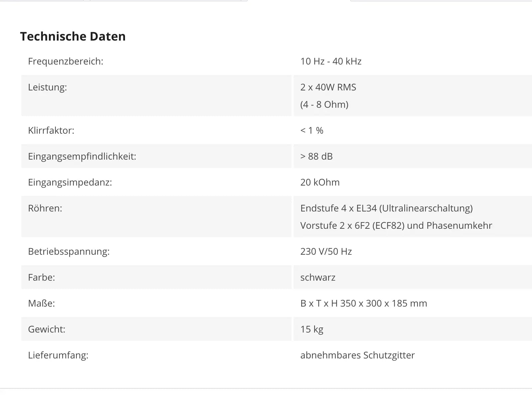This screenshot has height=399, width=532.
Task: Click the (4 - 8 Ohm) text
Action: tap(324, 105)
